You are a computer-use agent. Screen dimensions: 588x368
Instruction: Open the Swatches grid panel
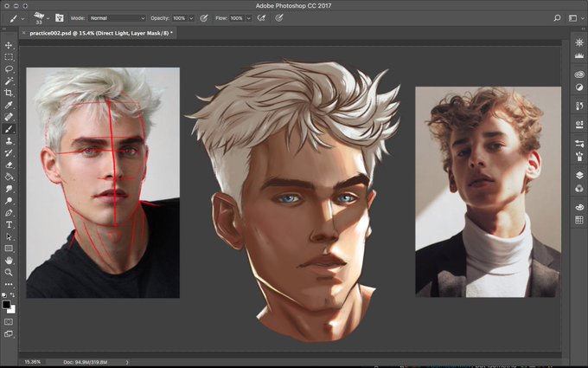tap(579, 220)
